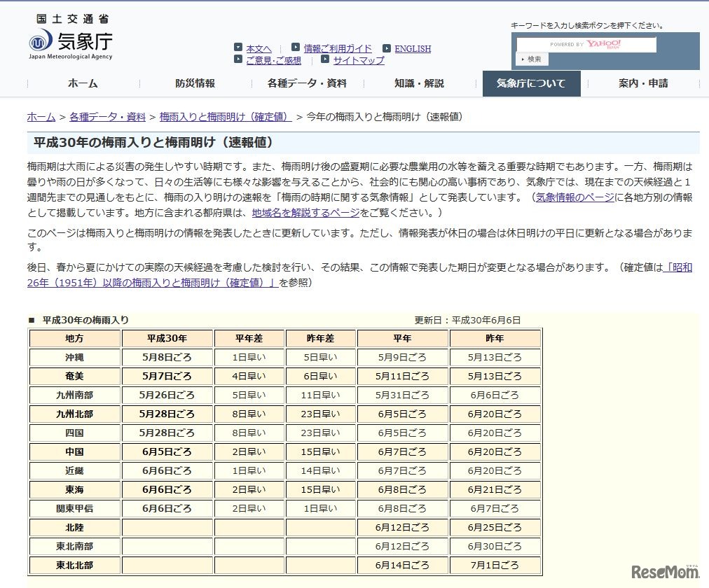This screenshot has height=588, width=709.
Task: Click the 4日早い cell for 奄美
Action: 249,376
